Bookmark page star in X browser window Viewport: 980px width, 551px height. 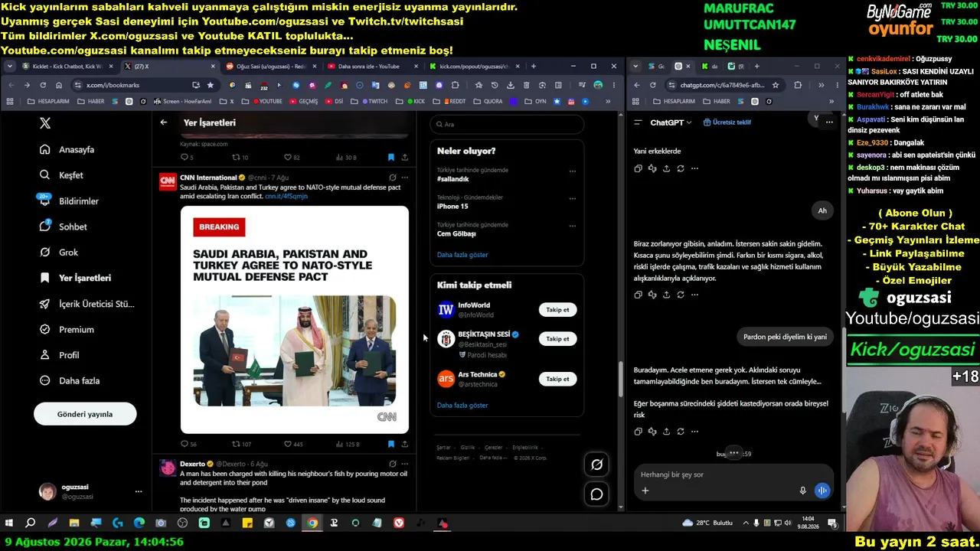pos(210,85)
